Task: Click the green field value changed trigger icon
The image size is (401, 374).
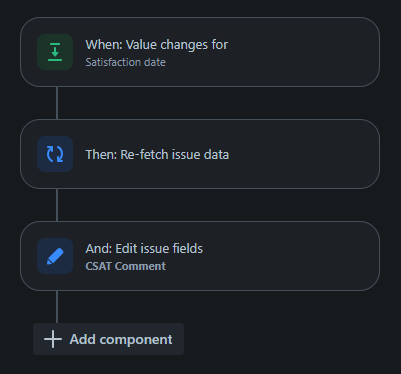Action: [55, 52]
